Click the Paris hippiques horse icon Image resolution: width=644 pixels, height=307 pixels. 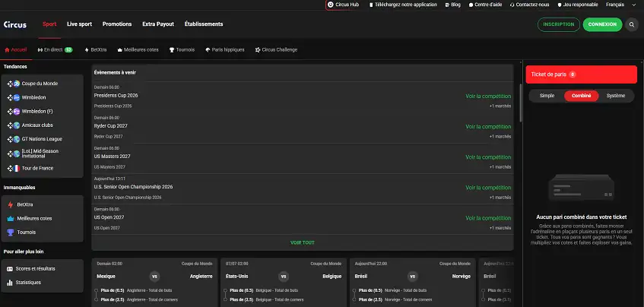tap(208, 49)
